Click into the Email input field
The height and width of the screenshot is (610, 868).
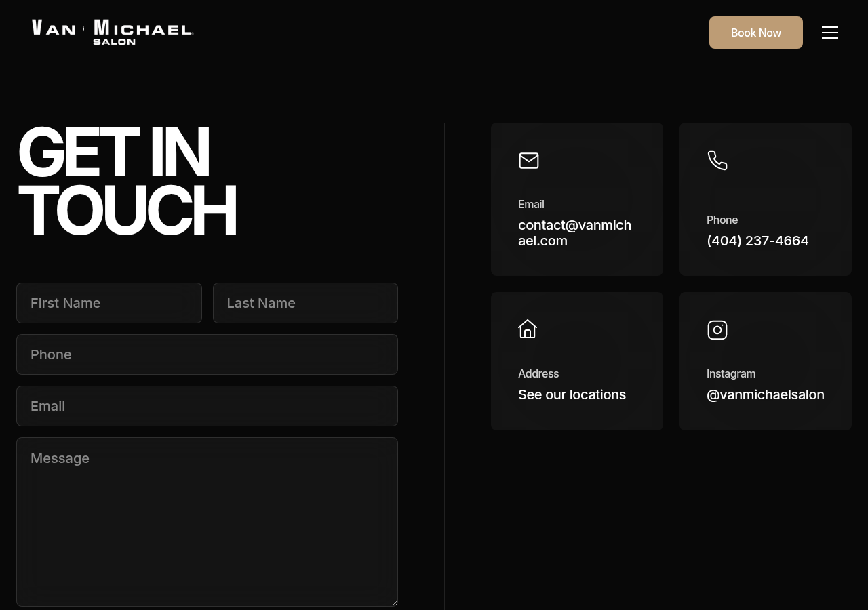(x=207, y=406)
